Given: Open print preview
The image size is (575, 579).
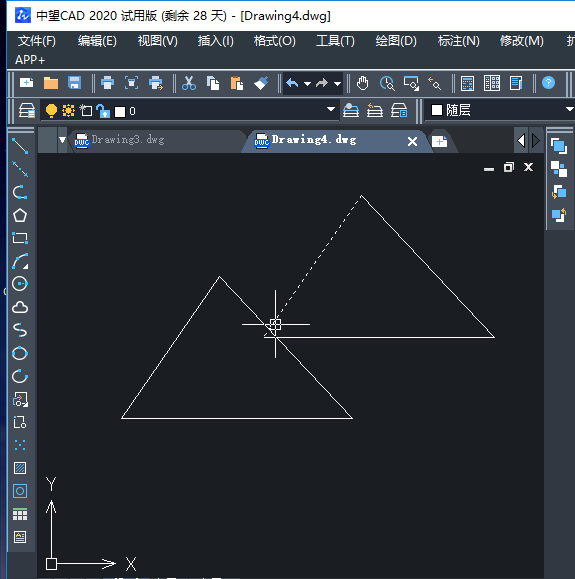Looking at the screenshot, I should point(131,83).
